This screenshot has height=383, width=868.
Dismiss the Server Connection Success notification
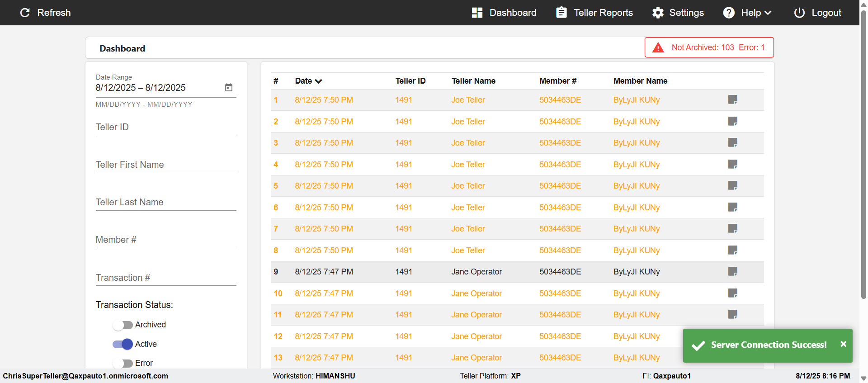[843, 344]
